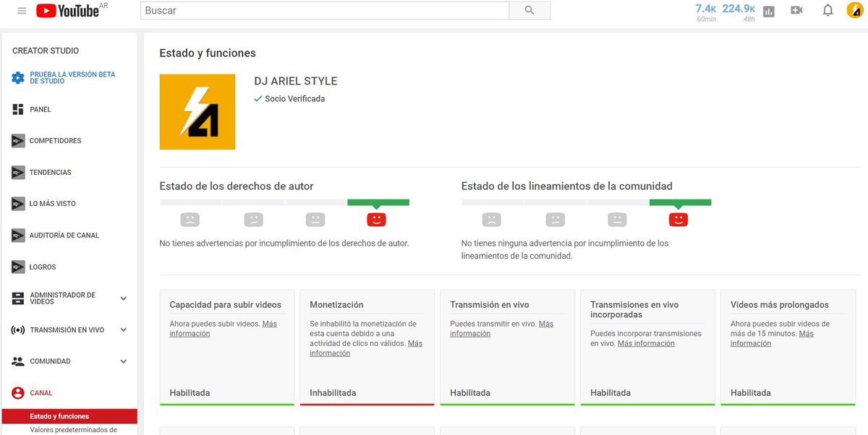Image resolution: width=868 pixels, height=435 pixels.
Task: Click the 224.9K 48h views counter
Action: [739, 12]
